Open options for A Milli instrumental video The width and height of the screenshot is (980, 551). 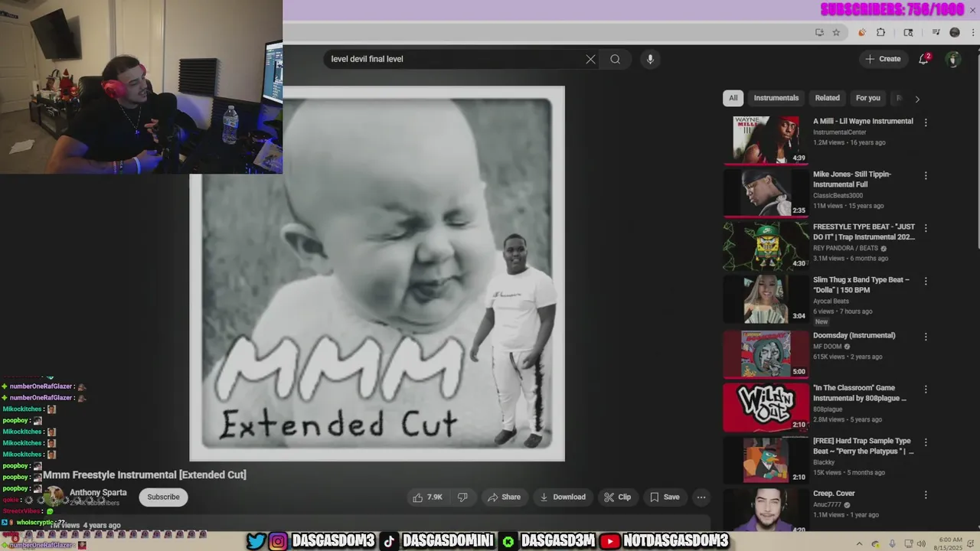tap(926, 122)
